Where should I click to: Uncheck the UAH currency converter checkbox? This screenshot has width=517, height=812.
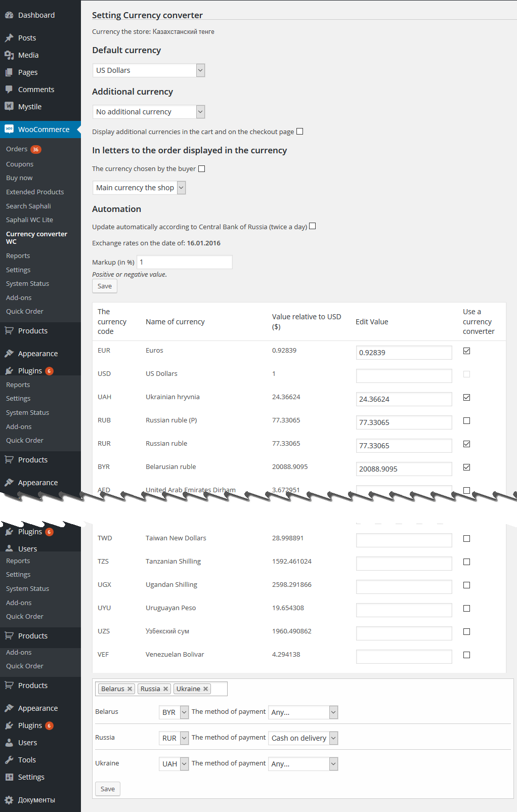pyautogui.click(x=467, y=398)
